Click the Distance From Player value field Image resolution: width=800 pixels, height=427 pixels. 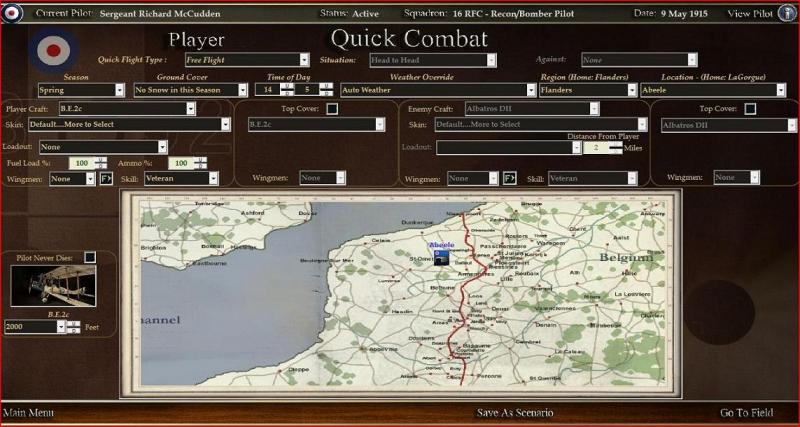click(x=596, y=148)
